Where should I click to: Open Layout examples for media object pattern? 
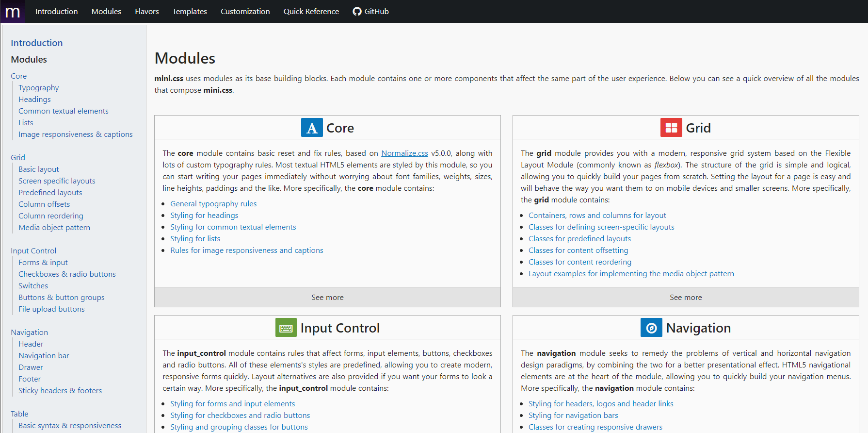[631, 274]
